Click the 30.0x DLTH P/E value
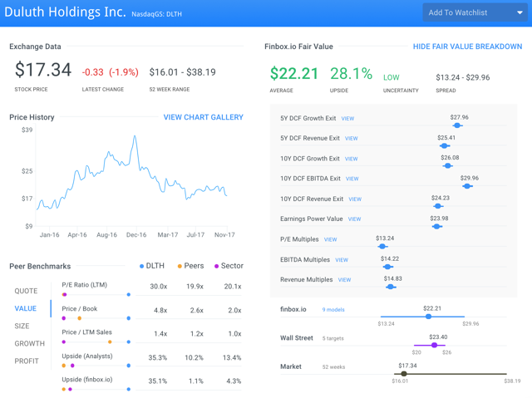Image resolution: width=532 pixels, height=398 pixels. [x=159, y=287]
